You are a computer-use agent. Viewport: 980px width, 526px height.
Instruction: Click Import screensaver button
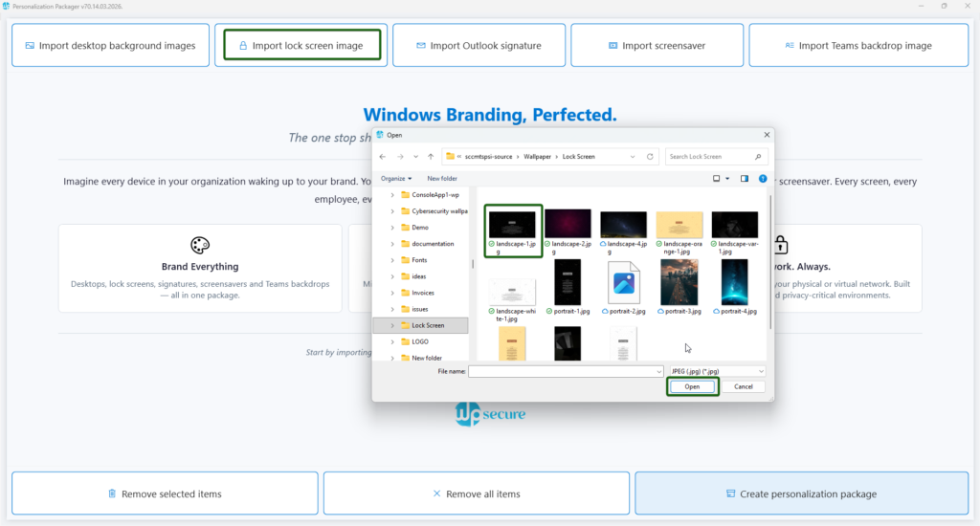pos(657,45)
